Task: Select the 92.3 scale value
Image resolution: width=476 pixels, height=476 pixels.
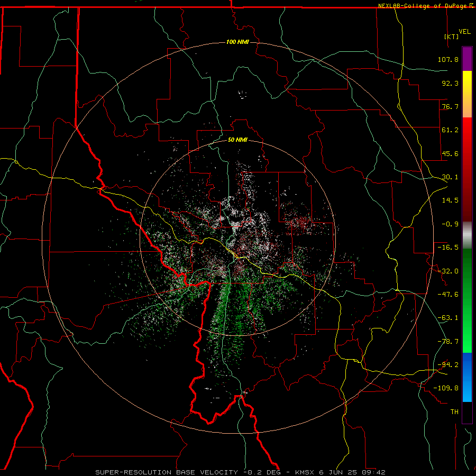Action: click(x=450, y=83)
